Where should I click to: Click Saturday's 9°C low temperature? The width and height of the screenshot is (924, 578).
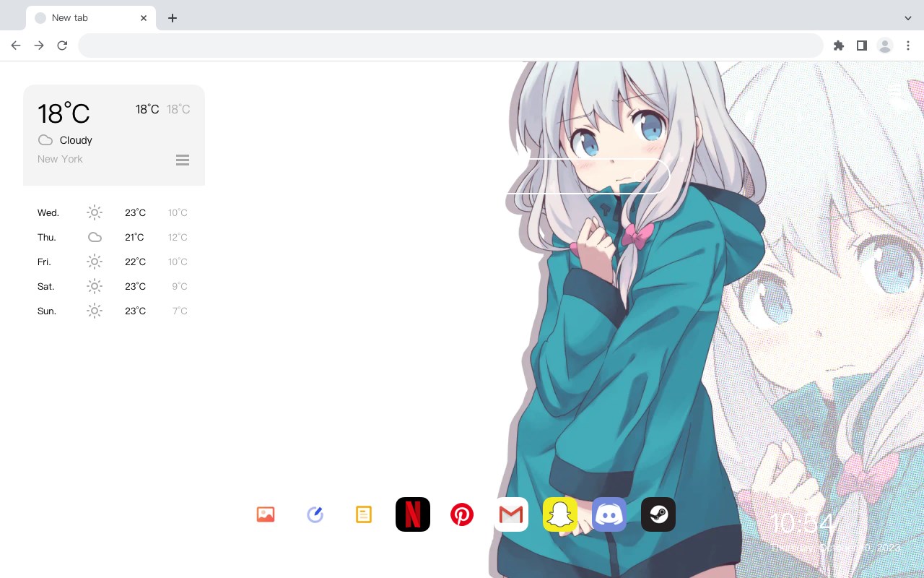(180, 286)
